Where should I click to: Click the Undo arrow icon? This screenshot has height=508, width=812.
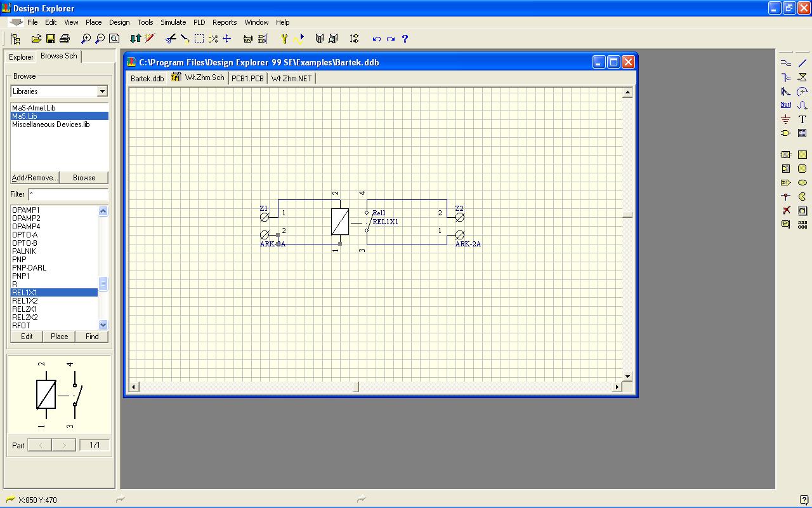(x=377, y=39)
